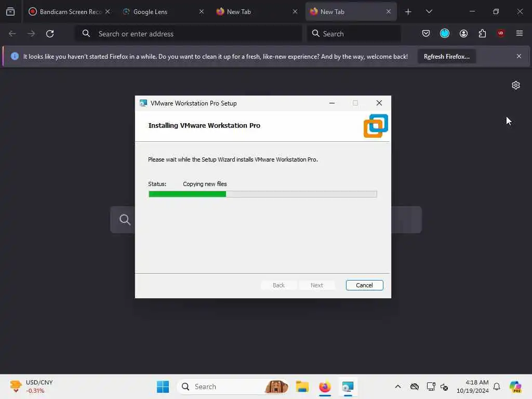Image resolution: width=532 pixels, height=399 pixels.
Task: Go back with the back arrow
Action: [12, 34]
